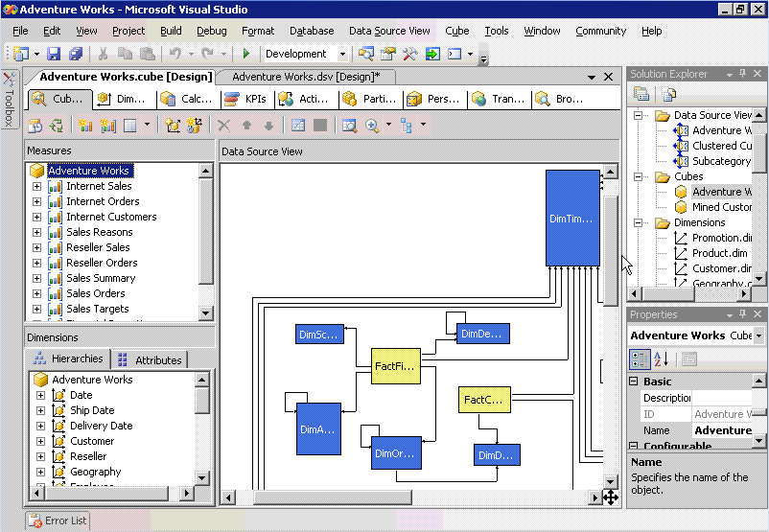Viewport: 769px width, 532px height.
Task: Open the Properties object selector dropdown
Action: [759, 335]
